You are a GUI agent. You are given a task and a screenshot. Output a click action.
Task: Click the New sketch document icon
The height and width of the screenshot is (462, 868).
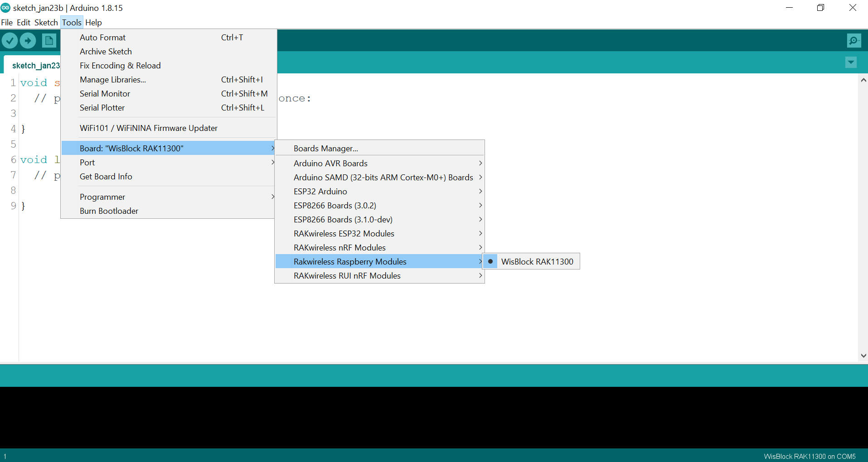[x=49, y=41]
